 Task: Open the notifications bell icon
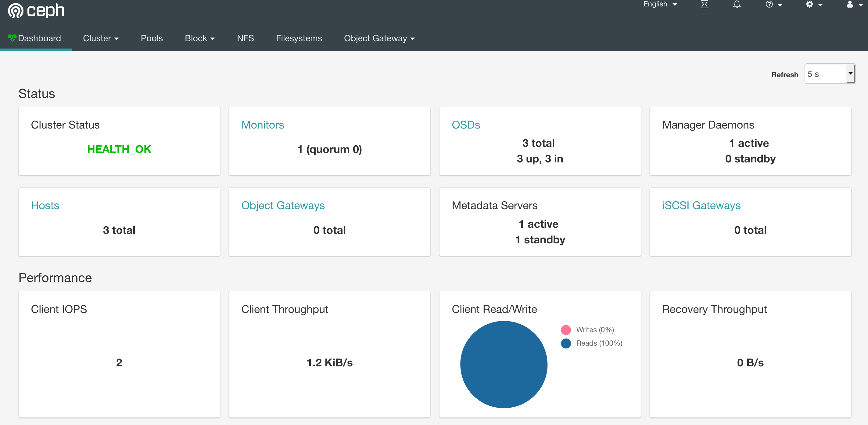(x=737, y=4)
